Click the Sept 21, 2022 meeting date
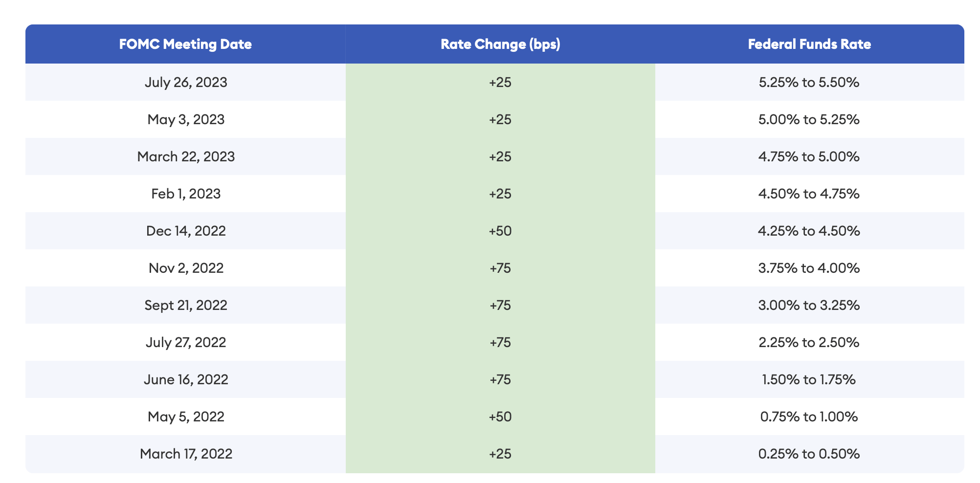This screenshot has width=980, height=483. coord(186,305)
